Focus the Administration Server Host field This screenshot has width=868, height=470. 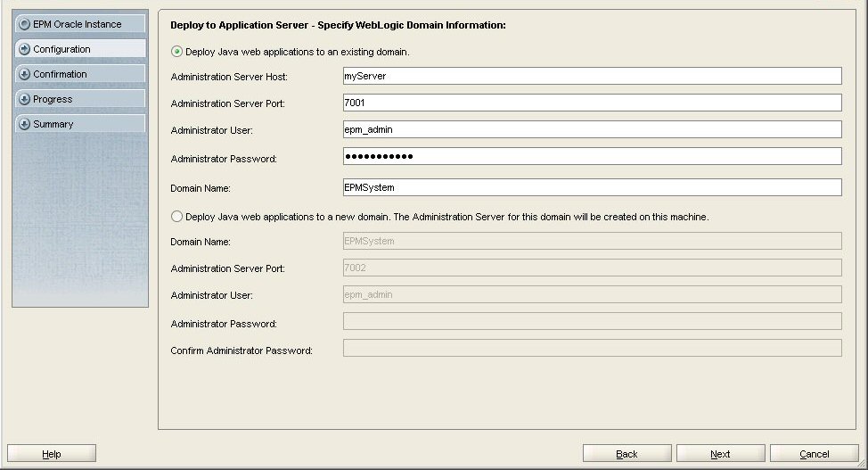click(593, 76)
